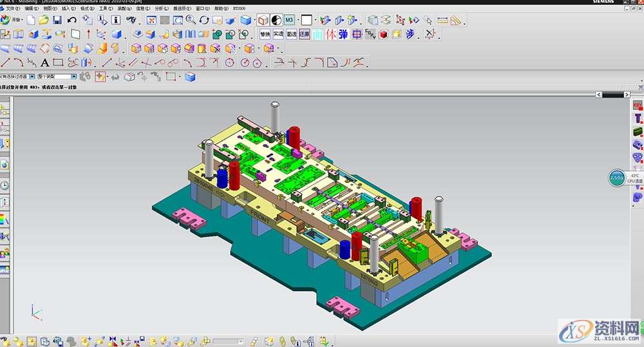Toggle the M3 button
Viewport: 644px width, 347px height.
click(289, 21)
